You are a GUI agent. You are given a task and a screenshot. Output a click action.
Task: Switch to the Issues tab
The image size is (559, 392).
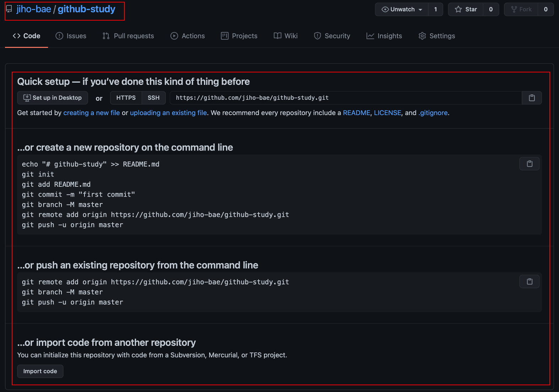tap(71, 36)
